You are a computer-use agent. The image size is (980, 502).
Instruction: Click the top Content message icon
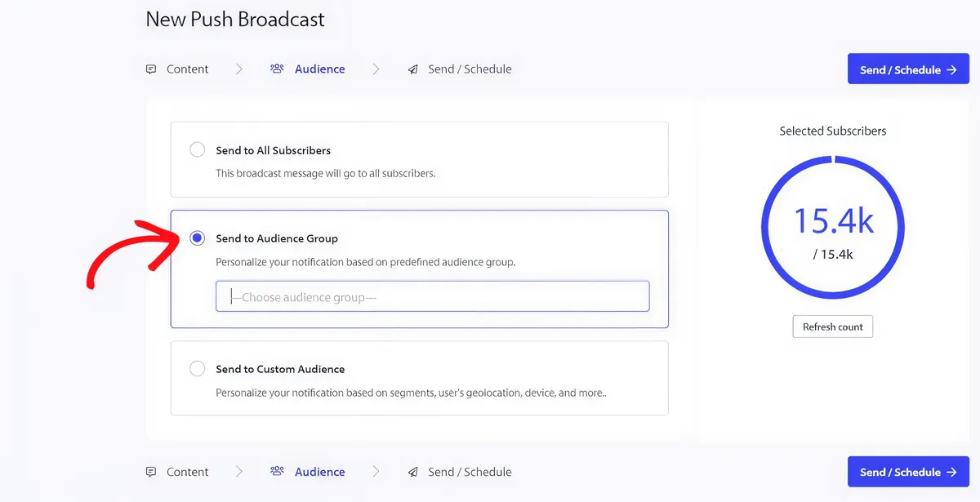tap(151, 69)
